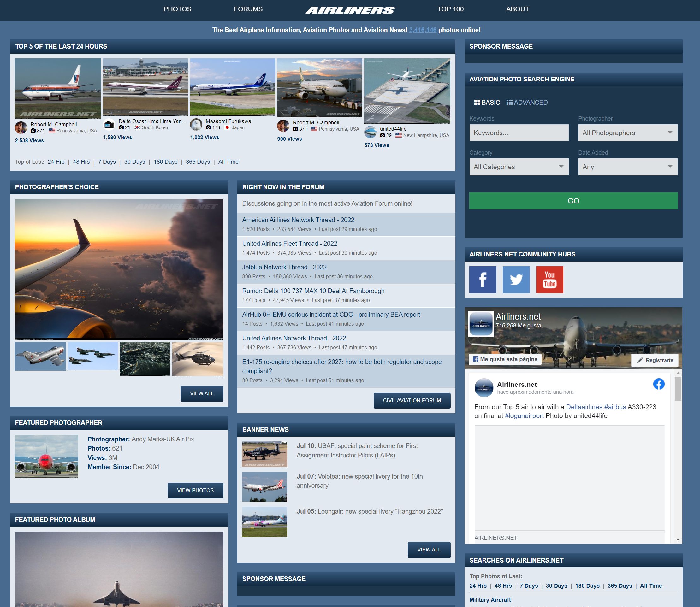The image size is (700, 607).
Task: Open the All Photographers dropdown
Action: pos(627,133)
